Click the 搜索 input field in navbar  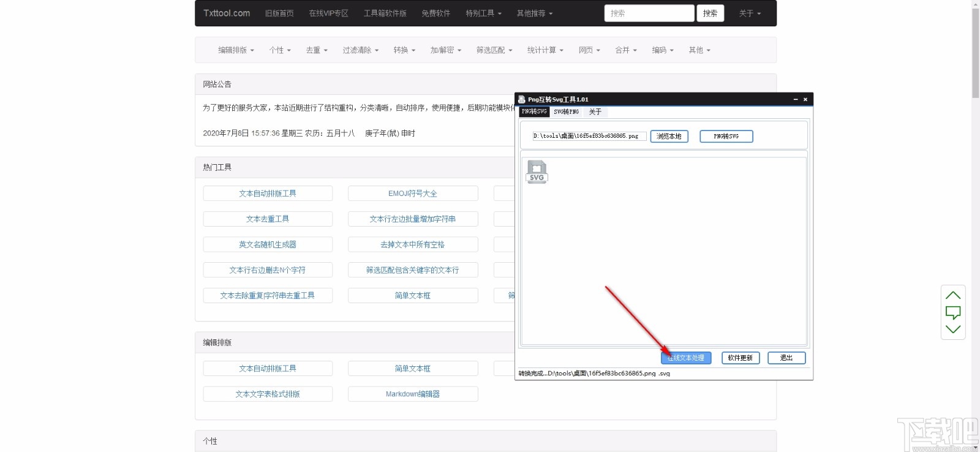(649, 13)
